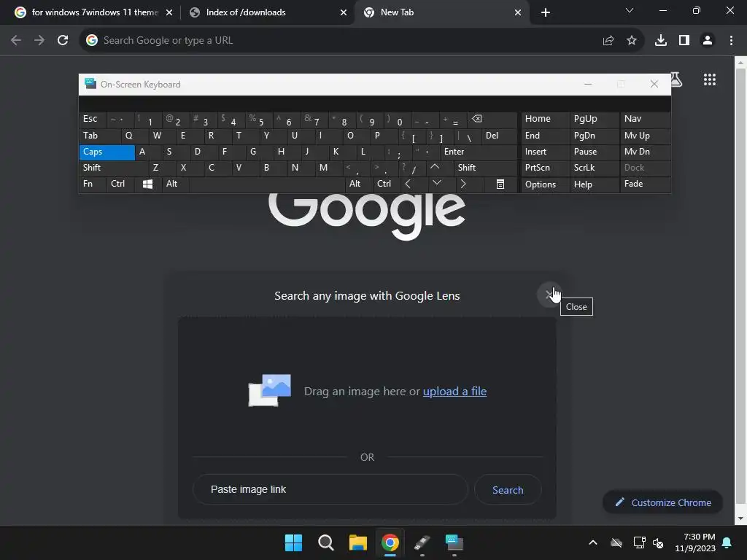Open taskbar Search magnifier
Viewport: 747px width, 560px height.
326,542
